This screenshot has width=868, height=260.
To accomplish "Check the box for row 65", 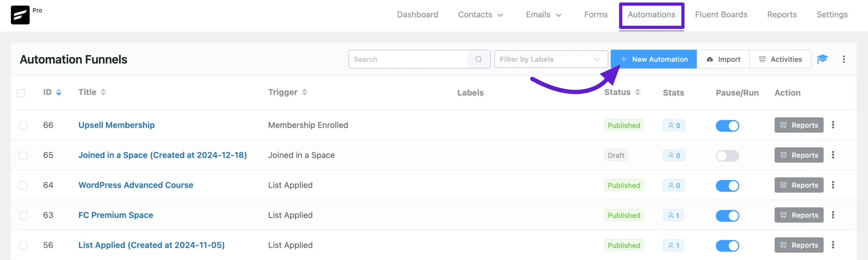I will (23, 155).
